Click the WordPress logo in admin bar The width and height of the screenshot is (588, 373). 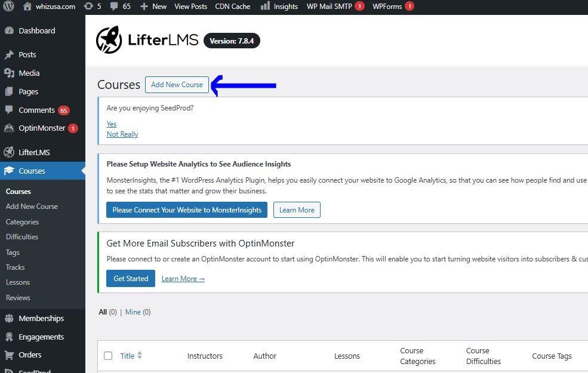coord(8,7)
